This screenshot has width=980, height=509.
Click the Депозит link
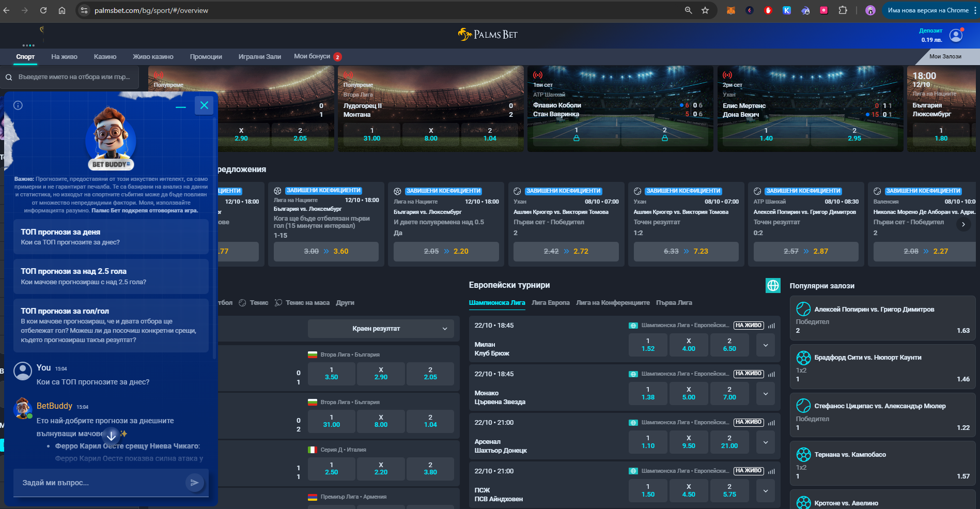[x=930, y=30]
